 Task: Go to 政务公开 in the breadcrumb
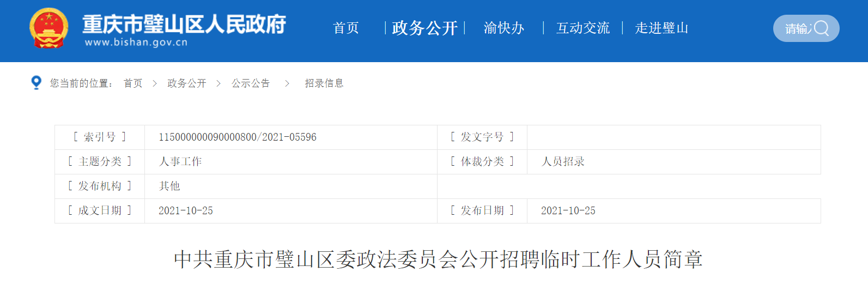(187, 83)
